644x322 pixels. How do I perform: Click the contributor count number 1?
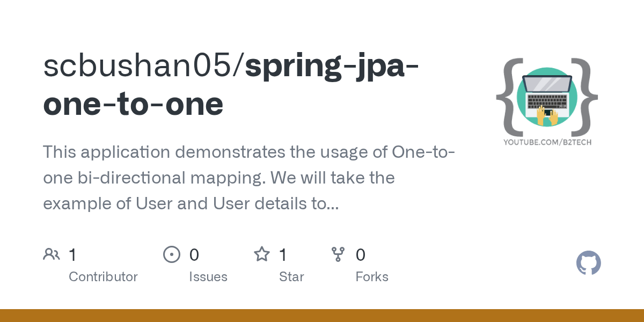pos(72,254)
